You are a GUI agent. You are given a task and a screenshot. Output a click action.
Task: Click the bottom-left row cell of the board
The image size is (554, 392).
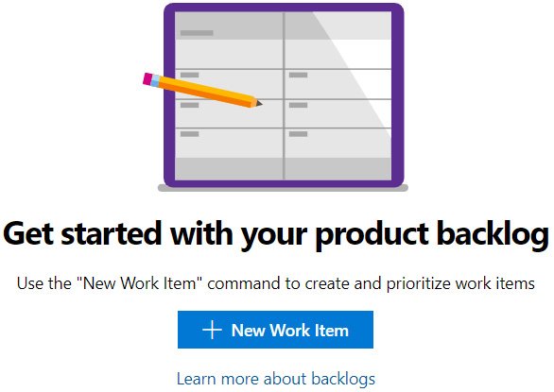click(x=229, y=143)
